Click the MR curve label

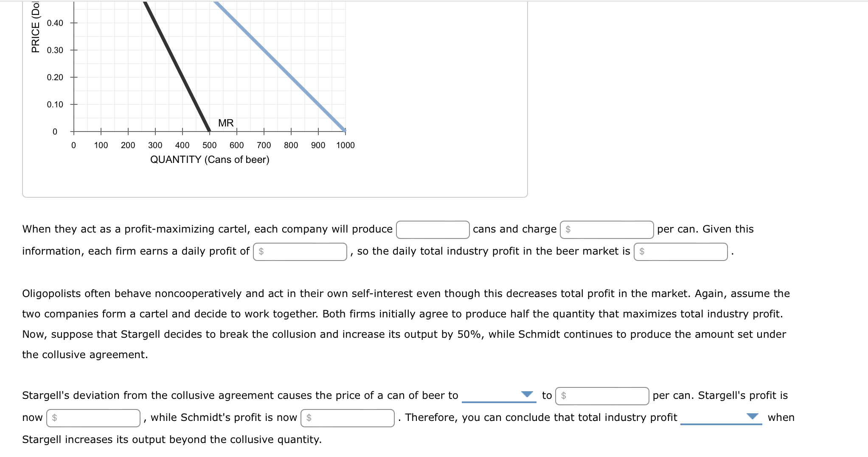(225, 123)
